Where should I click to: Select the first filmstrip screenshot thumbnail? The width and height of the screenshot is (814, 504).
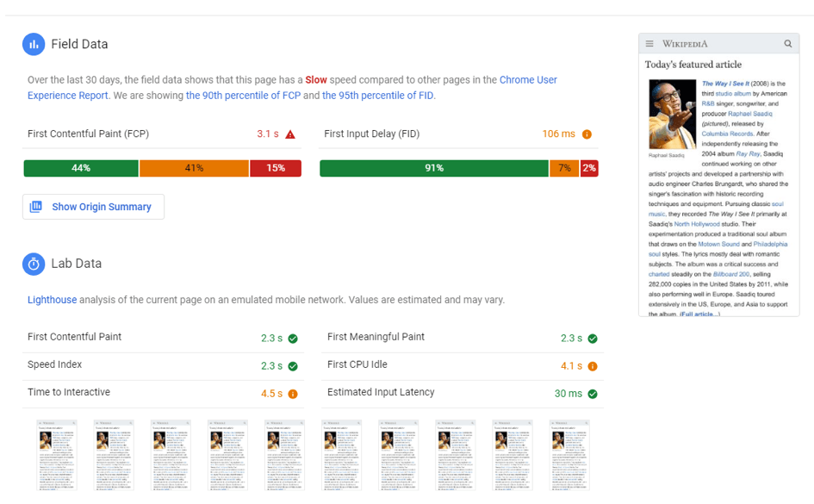56,455
